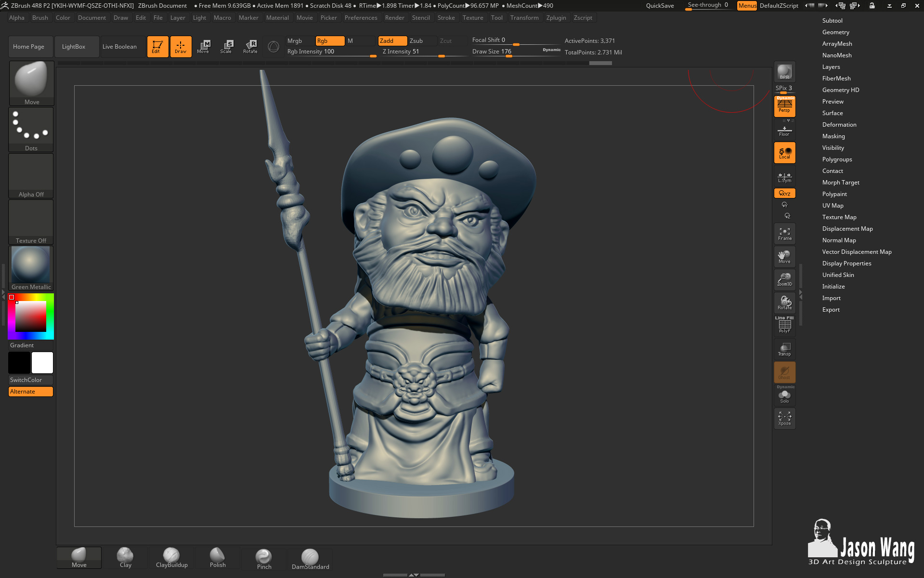Click the QuickSave button
Screen dimensions: 924x578
pyautogui.click(x=660, y=6)
